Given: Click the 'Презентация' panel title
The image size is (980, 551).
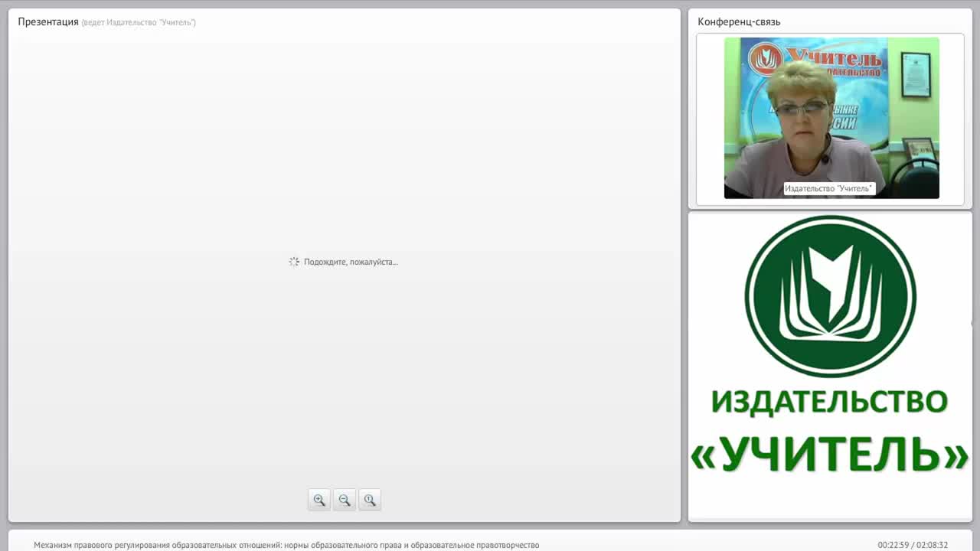Looking at the screenshot, I should tap(48, 21).
